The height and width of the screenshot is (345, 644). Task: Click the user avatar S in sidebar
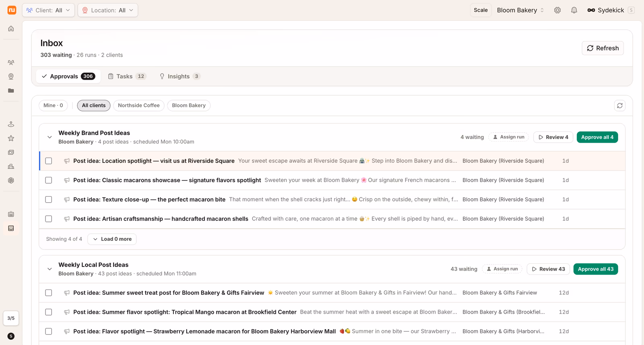point(11,336)
